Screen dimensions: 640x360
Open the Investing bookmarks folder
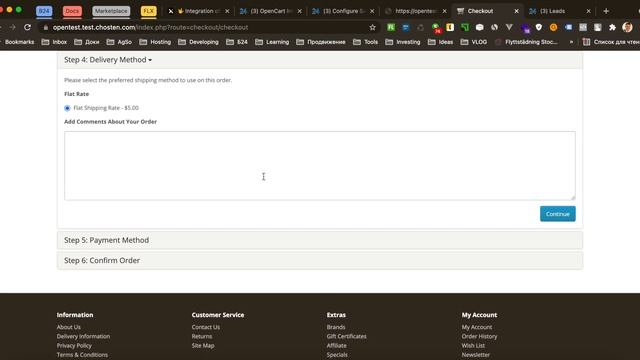(403, 42)
